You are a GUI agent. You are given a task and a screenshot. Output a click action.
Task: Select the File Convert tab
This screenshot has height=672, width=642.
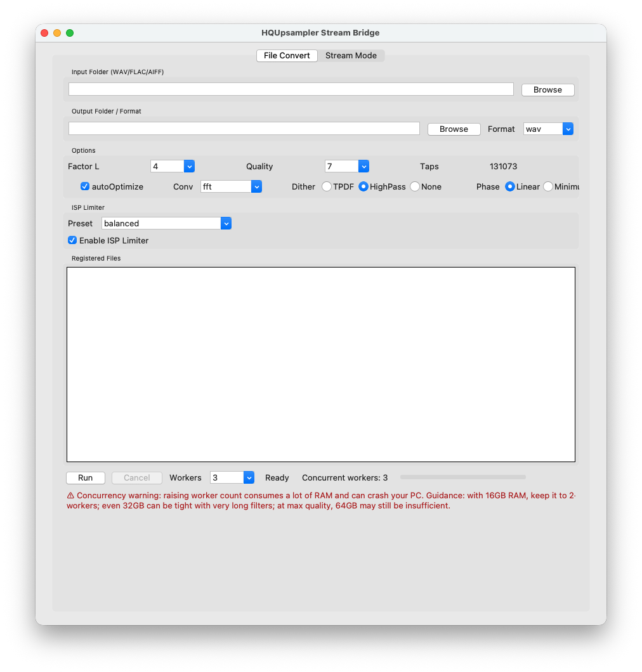coord(287,55)
